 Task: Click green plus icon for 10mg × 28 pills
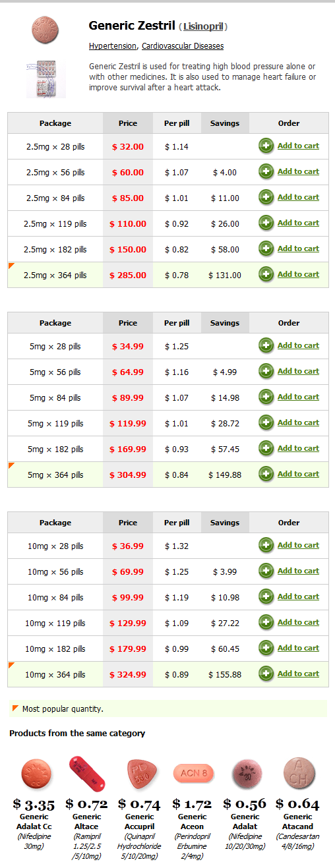(x=266, y=546)
